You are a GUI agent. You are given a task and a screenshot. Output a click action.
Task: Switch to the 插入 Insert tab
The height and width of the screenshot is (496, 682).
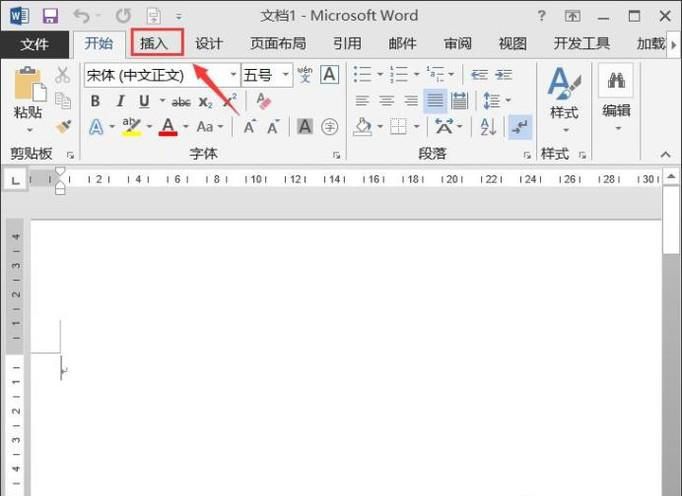click(154, 44)
